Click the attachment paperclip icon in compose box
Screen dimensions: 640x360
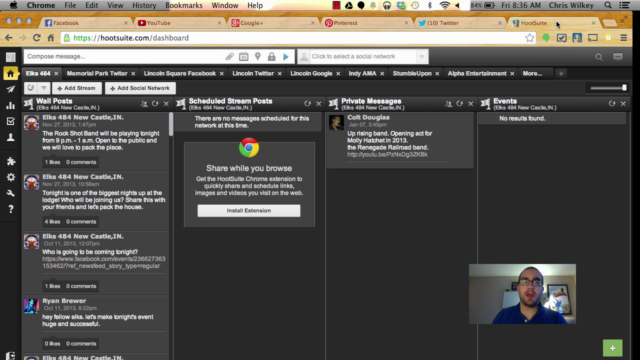(x=229, y=57)
